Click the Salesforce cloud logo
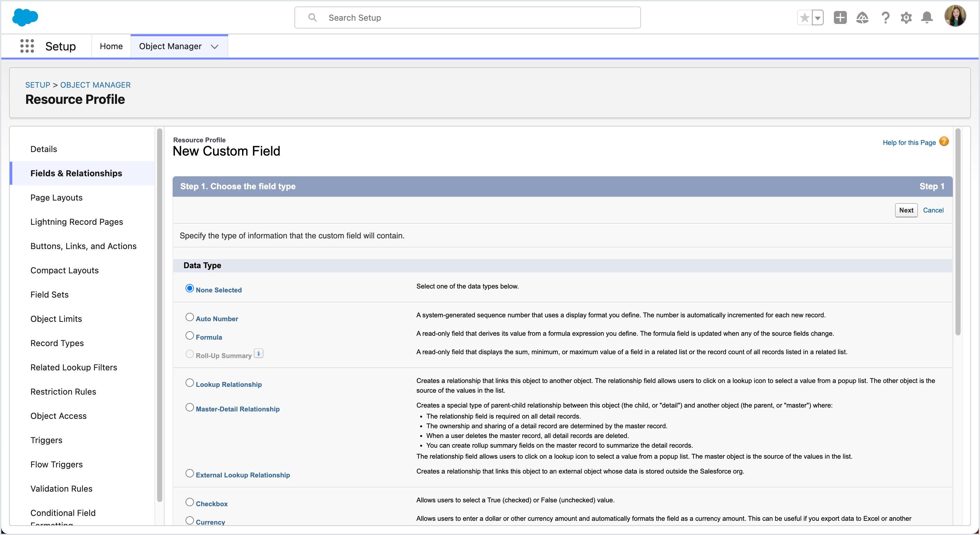This screenshot has height=535, width=980. click(x=25, y=17)
